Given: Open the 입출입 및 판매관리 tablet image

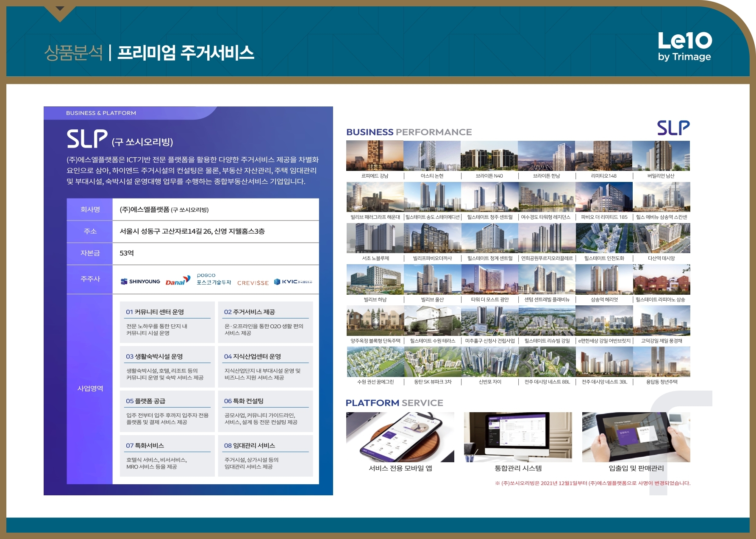Looking at the screenshot, I should tap(636, 437).
